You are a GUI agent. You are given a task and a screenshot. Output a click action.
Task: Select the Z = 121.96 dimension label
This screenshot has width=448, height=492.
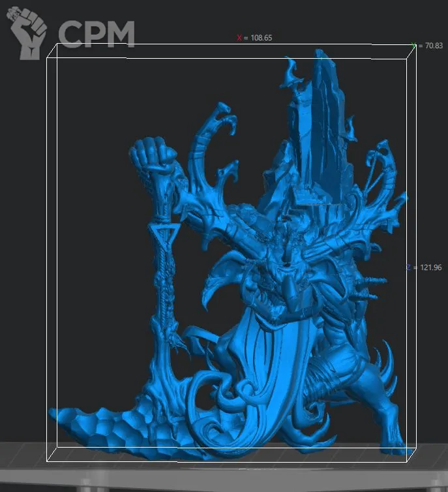[x=423, y=268]
